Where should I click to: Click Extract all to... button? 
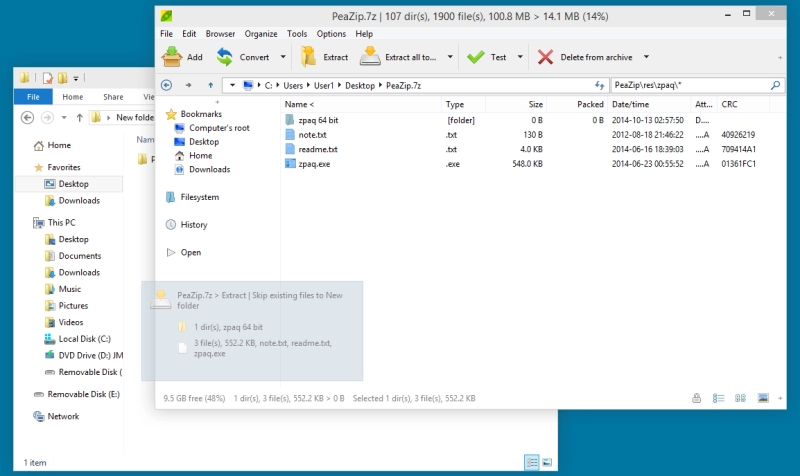398,57
